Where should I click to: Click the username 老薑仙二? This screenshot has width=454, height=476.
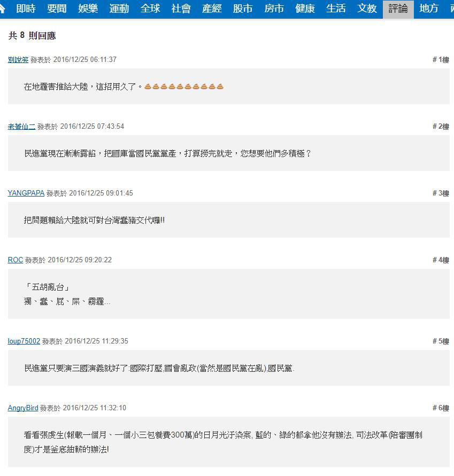click(22, 127)
